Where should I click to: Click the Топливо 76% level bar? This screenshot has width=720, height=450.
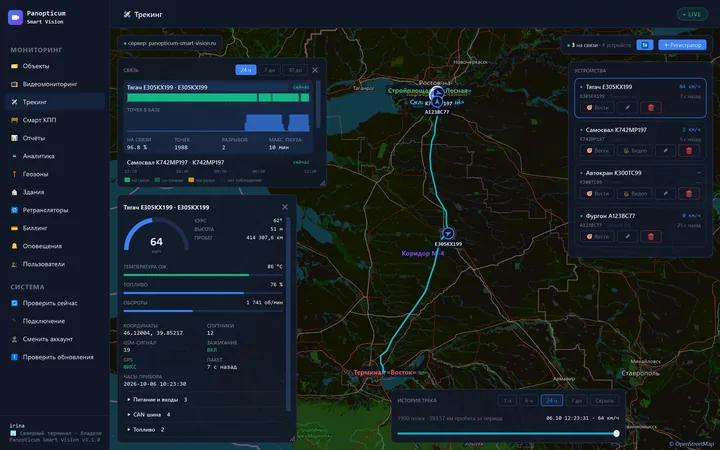pos(203,293)
